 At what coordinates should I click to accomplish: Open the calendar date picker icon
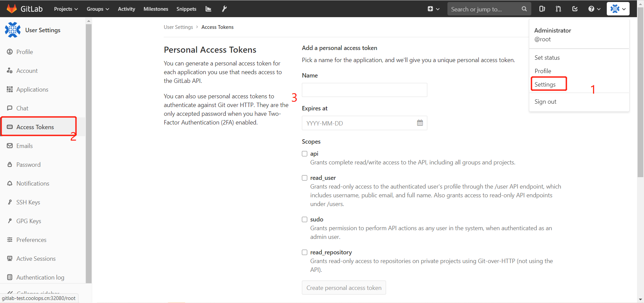point(420,123)
